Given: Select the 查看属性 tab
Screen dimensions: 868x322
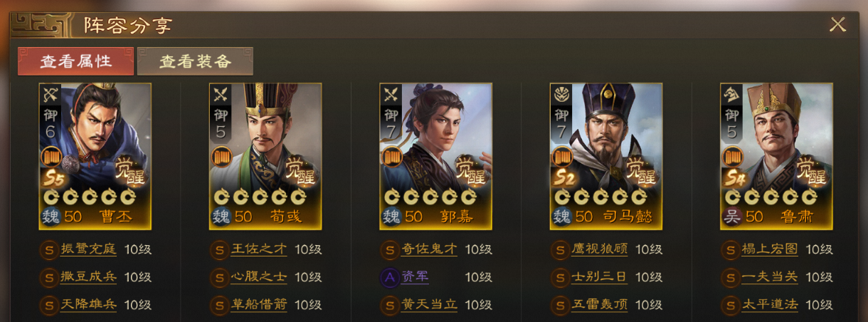Looking at the screenshot, I should [75, 61].
